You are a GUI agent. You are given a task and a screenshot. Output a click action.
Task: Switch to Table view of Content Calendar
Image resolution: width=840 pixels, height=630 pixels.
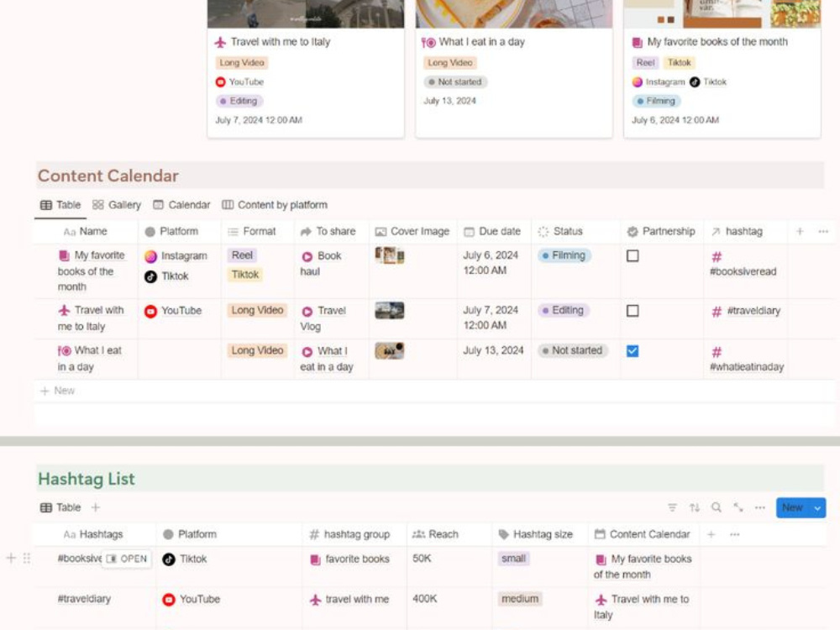[x=60, y=205]
